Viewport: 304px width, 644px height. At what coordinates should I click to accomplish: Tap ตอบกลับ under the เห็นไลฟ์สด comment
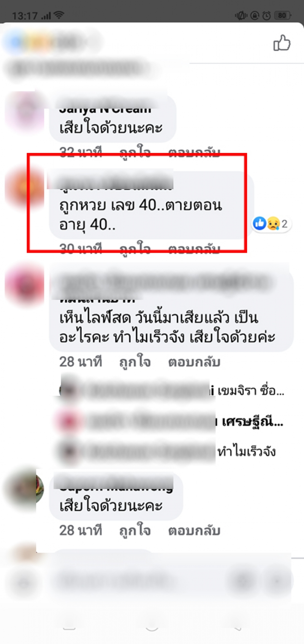194,362
